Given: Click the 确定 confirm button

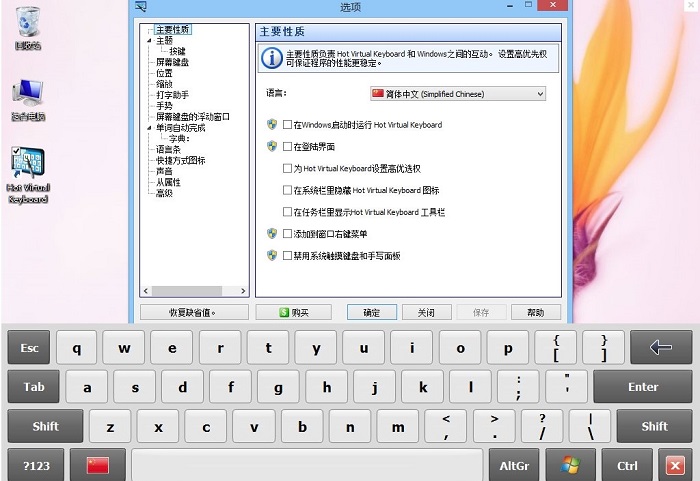Looking at the screenshot, I should [371, 312].
